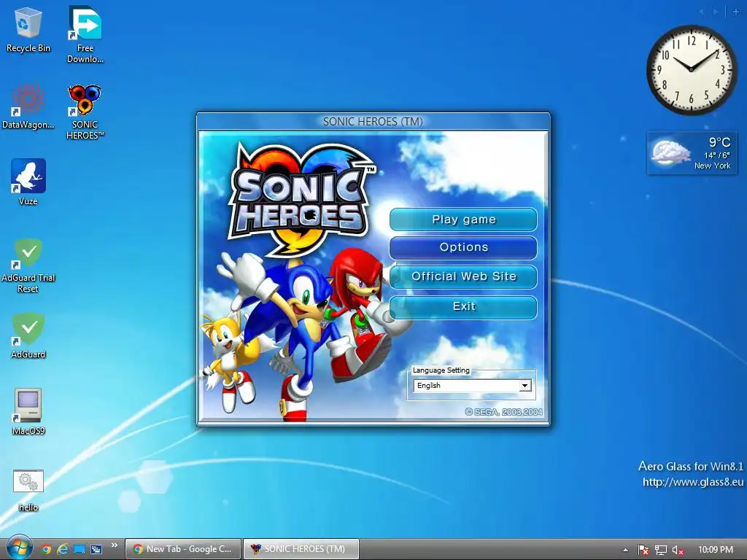This screenshot has height=560, width=747.
Task: Click the SONIC HEROES (TM) taskbar button
Action: tap(301, 549)
